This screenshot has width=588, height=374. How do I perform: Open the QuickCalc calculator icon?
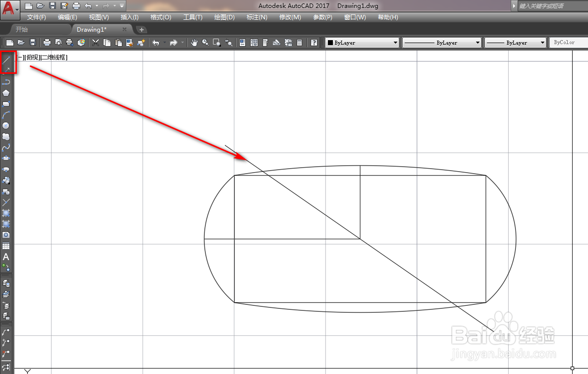(x=299, y=43)
